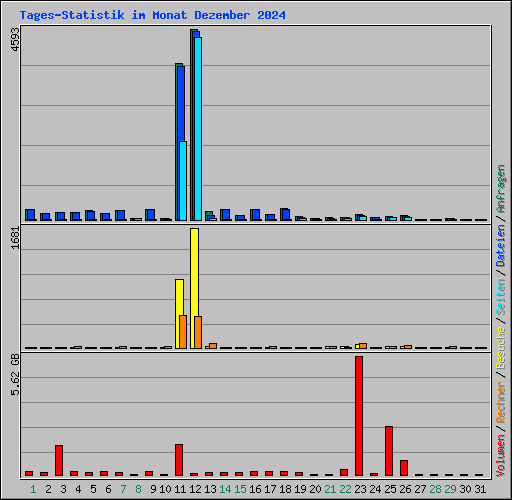512x500 pixels.
Task: Click the cyan Seiten bar on day 12
Action: [198, 129]
